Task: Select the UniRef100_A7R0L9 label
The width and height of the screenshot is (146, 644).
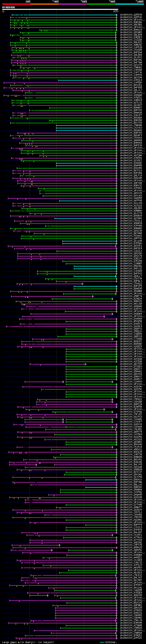Action: 131,80
